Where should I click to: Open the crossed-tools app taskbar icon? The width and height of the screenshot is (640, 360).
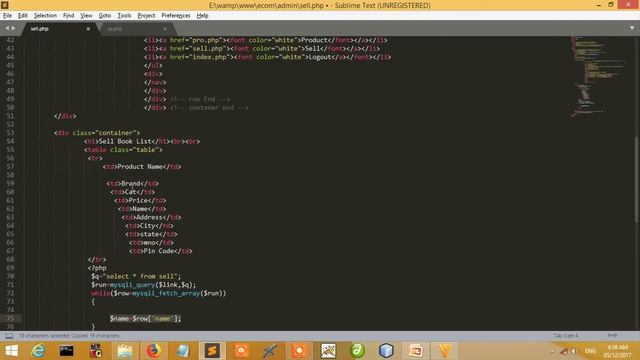pyautogui.click(x=270, y=351)
